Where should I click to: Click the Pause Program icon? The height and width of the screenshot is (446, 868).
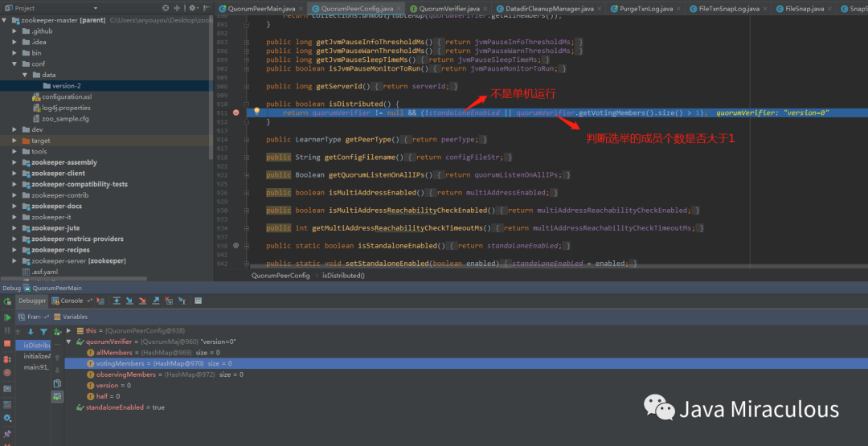pos(7,330)
